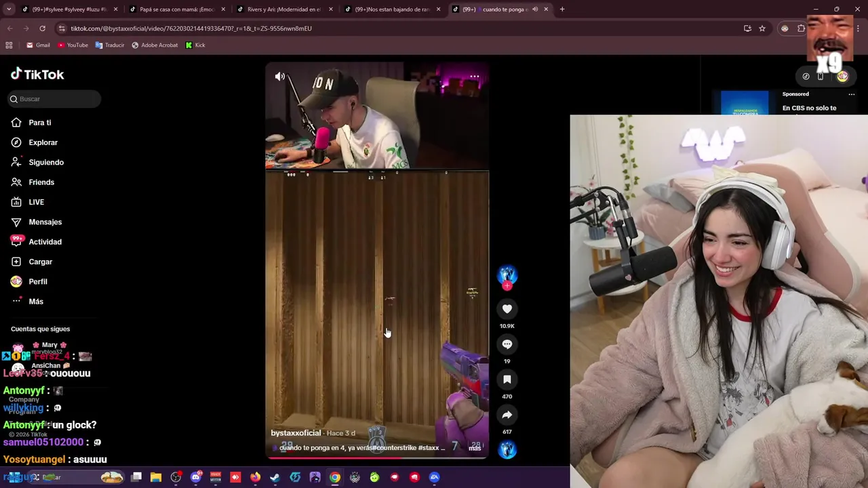The height and width of the screenshot is (488, 868).
Task: Share the video using the arrow icon
Action: (507, 415)
